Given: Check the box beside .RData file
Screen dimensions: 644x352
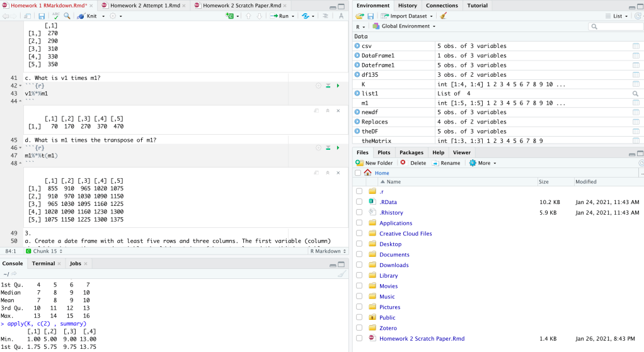Looking at the screenshot, I should click(x=359, y=202).
